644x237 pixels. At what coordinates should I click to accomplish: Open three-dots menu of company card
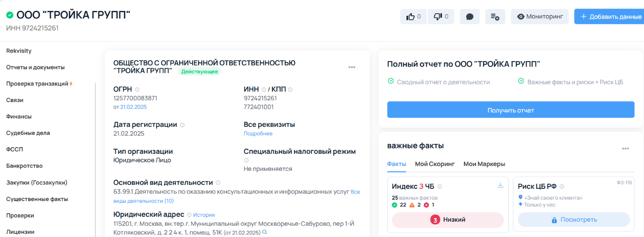(x=352, y=67)
